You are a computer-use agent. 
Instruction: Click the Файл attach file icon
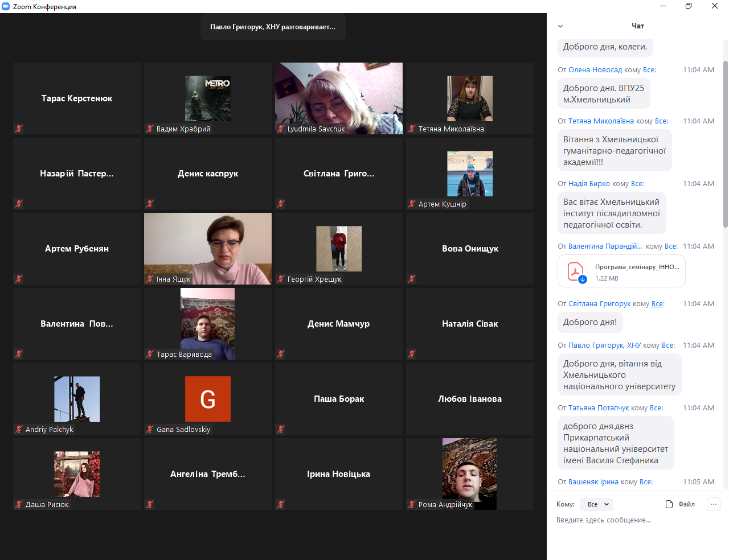tap(669, 504)
